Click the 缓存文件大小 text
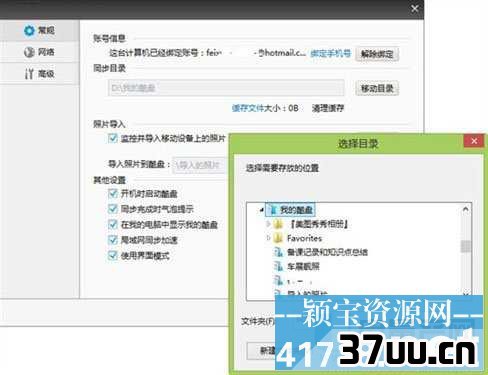Screen dimensions: 488x375 point(265,108)
